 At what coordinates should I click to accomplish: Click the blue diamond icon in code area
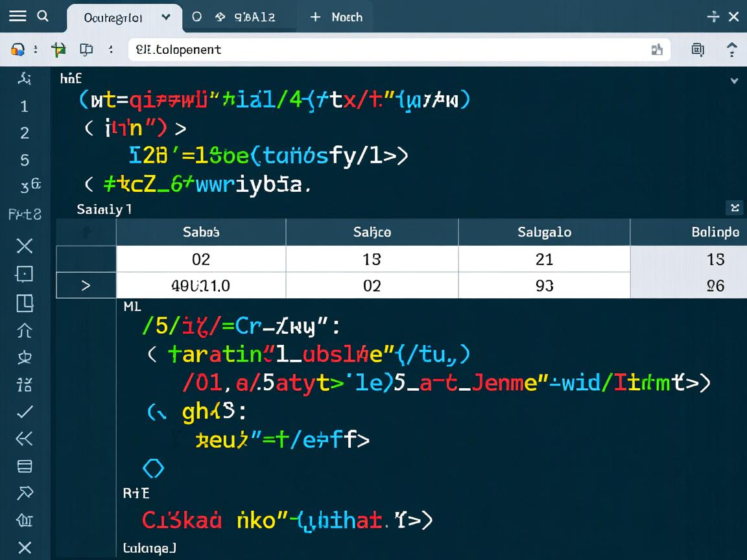[x=153, y=468]
